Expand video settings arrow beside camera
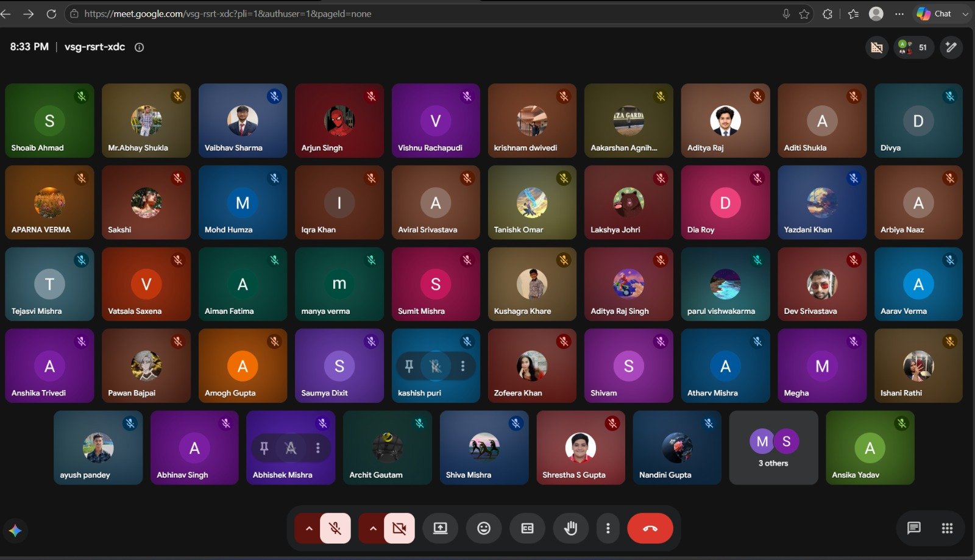The image size is (975, 560). tap(372, 528)
